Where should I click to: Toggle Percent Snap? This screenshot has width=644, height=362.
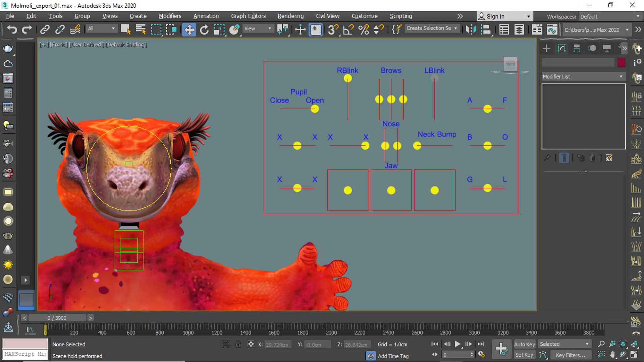(x=363, y=30)
